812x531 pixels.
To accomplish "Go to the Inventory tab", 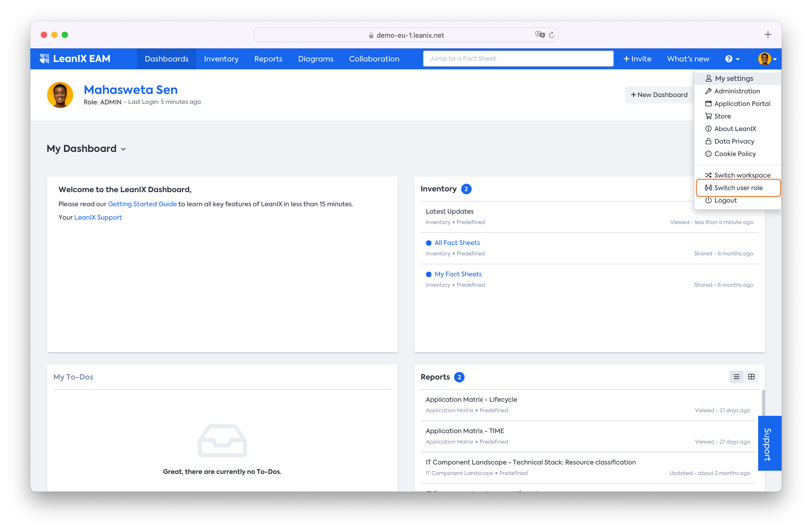I will point(221,59).
